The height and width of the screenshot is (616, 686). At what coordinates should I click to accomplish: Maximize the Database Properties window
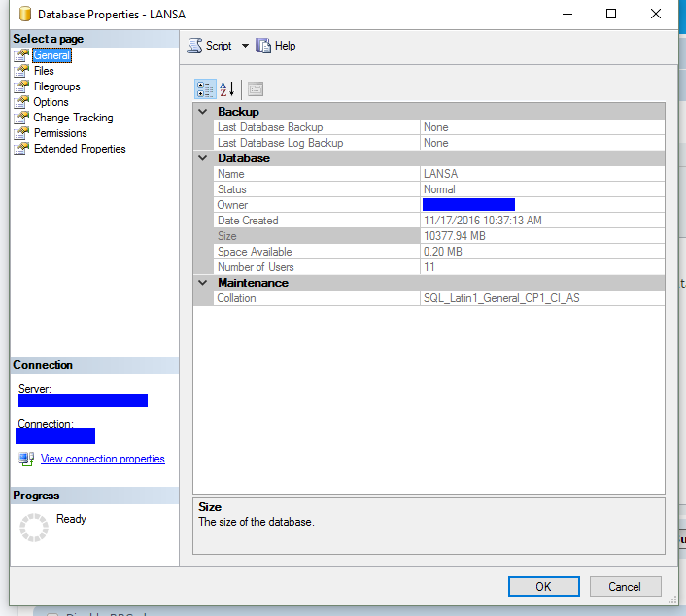pyautogui.click(x=611, y=14)
